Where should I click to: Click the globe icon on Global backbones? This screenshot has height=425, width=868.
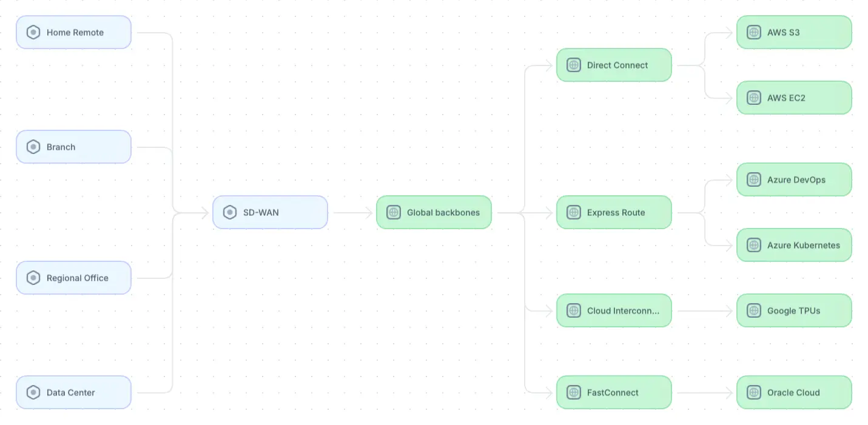pyautogui.click(x=394, y=212)
